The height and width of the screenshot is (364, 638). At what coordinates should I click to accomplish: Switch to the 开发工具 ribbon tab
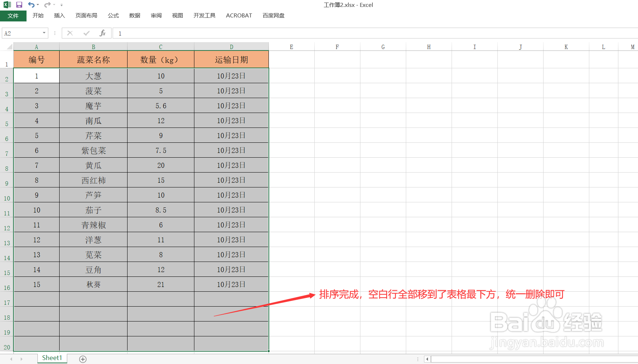coord(205,16)
